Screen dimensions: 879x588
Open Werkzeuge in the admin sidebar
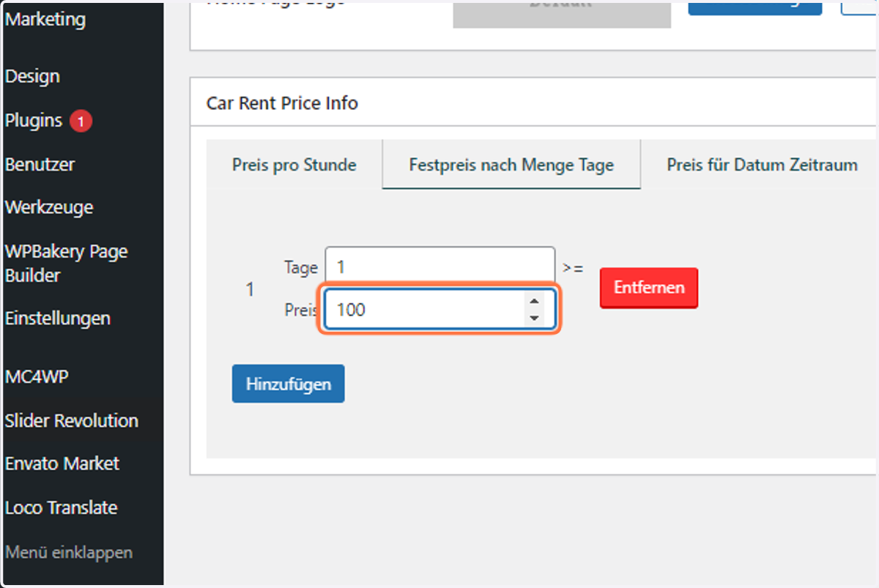point(49,207)
